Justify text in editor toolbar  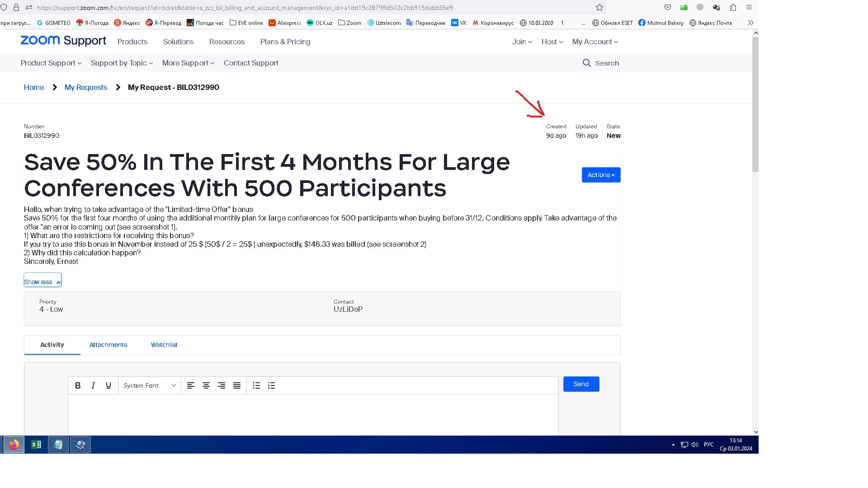click(237, 385)
